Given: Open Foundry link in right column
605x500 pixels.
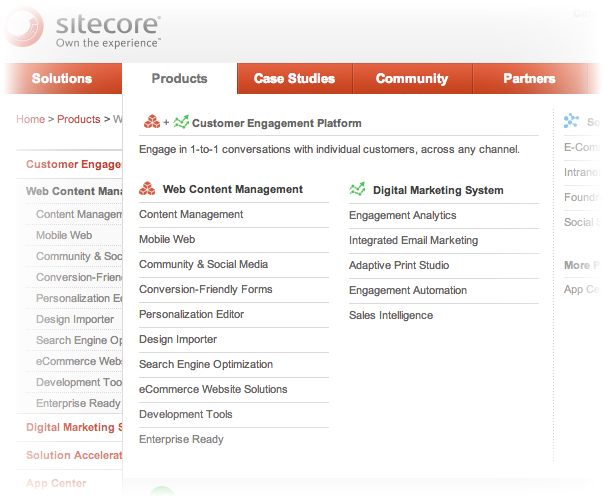Looking at the screenshot, I should coord(582,197).
